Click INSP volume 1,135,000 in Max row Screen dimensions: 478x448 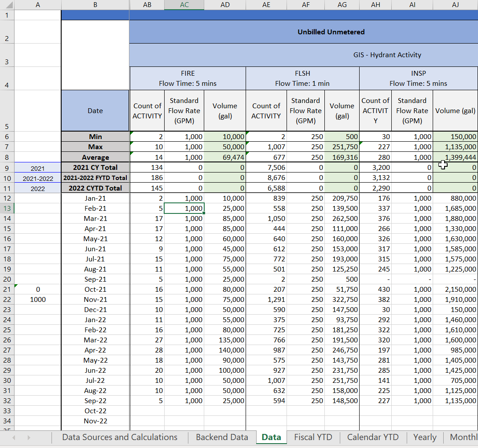(x=456, y=147)
